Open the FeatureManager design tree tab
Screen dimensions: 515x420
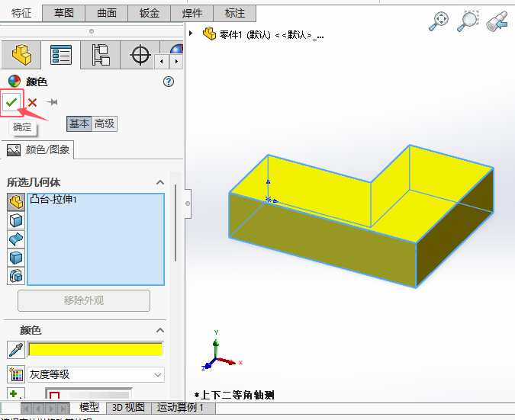tap(21, 55)
